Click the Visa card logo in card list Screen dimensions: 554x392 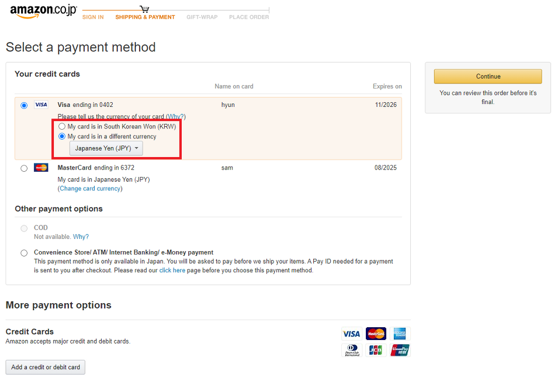[41, 105]
